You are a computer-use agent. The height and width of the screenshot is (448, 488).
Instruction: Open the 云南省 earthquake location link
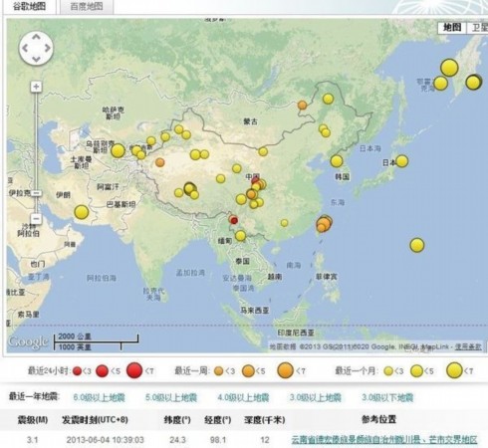tap(384, 440)
